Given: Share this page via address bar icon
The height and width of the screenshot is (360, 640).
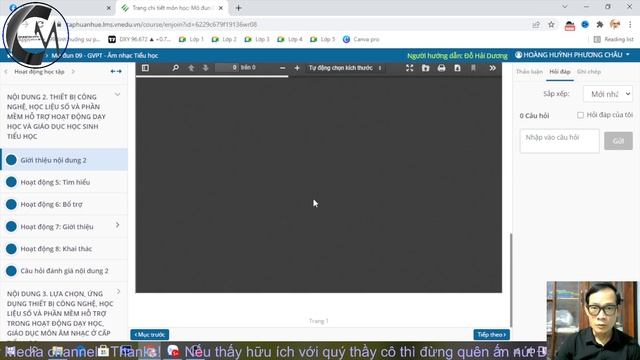Looking at the screenshot, I should pos(536,24).
